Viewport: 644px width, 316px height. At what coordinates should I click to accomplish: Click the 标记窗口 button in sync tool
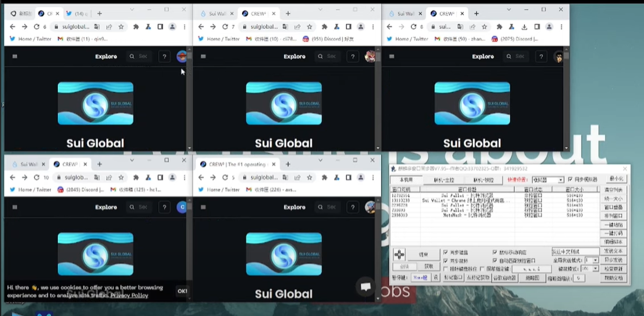(453, 278)
